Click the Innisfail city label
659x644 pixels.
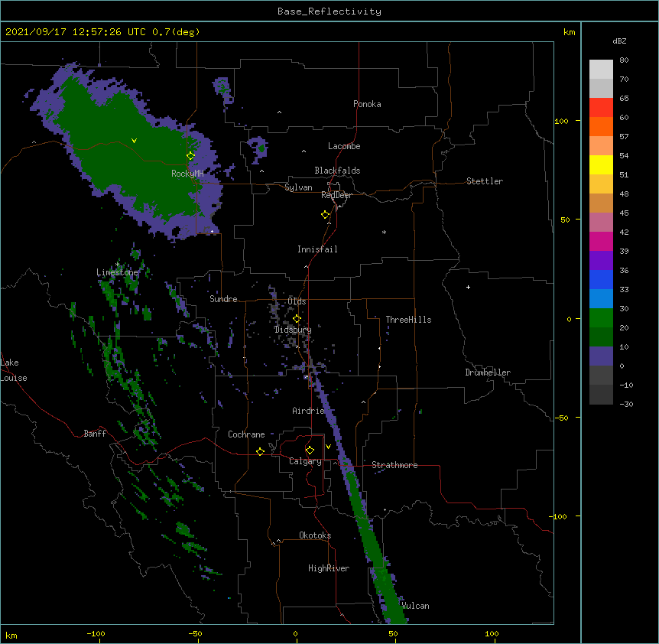click(317, 249)
